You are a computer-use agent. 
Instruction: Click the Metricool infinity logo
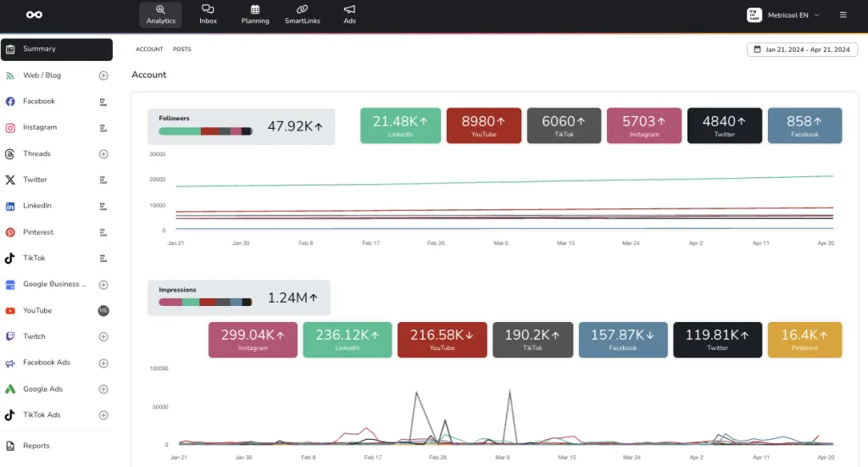34,14
